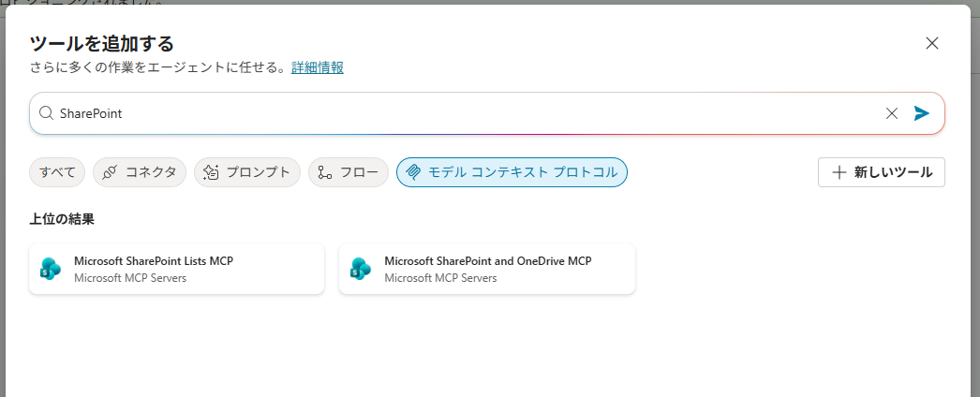Click the plus icon beside 新しいツール
The width and height of the screenshot is (980, 397).
(x=839, y=172)
